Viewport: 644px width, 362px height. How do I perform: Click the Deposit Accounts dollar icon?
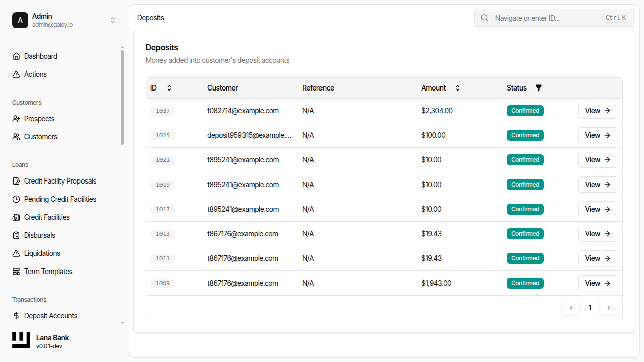(x=16, y=315)
